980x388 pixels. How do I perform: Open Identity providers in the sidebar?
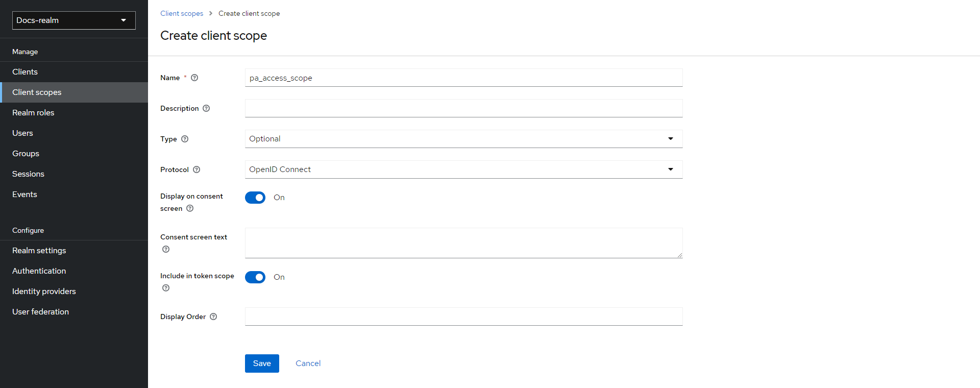tap(44, 292)
